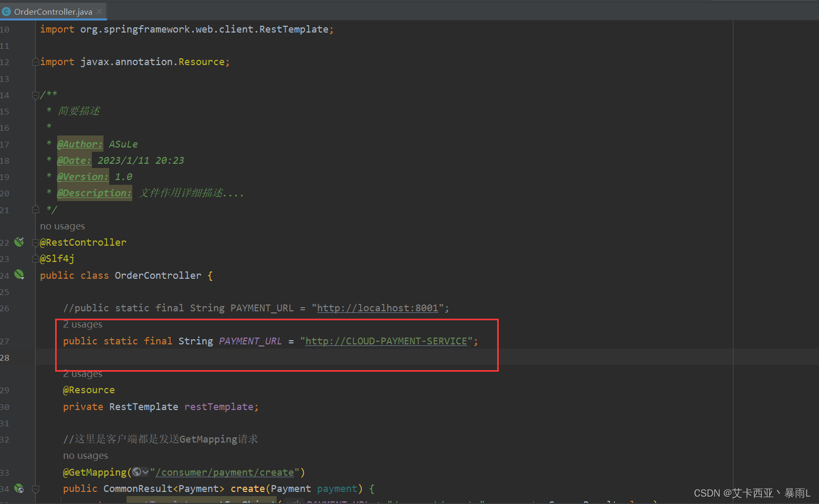Click the Spring bean gutter icon beside class OrderController
The width and height of the screenshot is (819, 504).
19,275
